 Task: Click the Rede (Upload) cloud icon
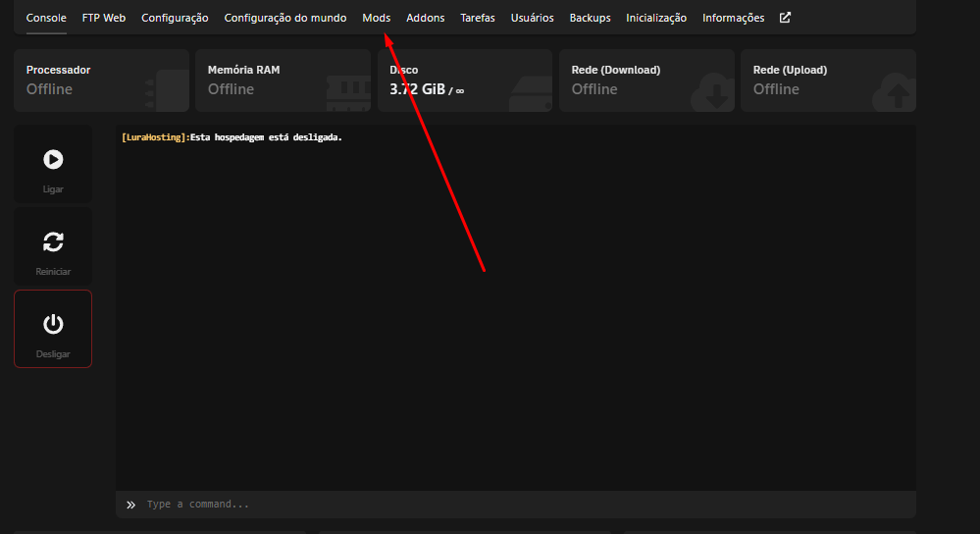tap(897, 91)
